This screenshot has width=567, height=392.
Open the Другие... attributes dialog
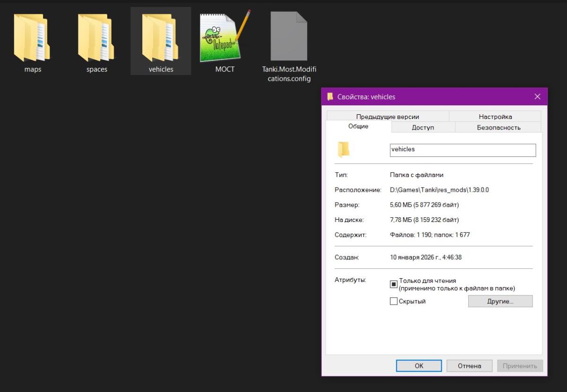[500, 301]
